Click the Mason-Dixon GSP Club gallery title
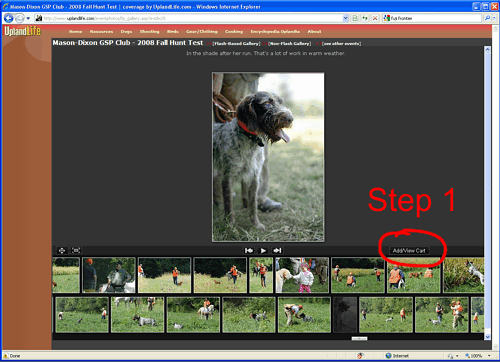This screenshot has width=500, height=362. [x=128, y=43]
